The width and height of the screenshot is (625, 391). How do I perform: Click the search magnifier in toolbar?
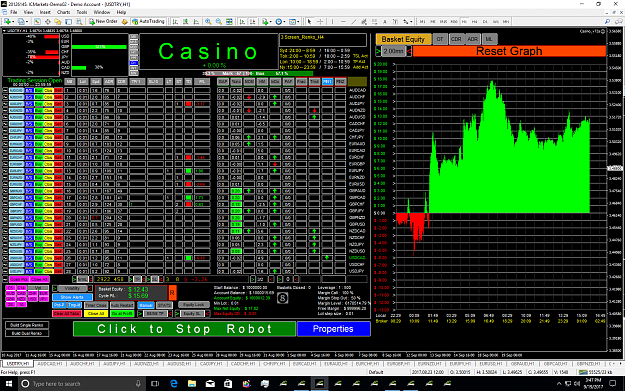tap(607, 21)
